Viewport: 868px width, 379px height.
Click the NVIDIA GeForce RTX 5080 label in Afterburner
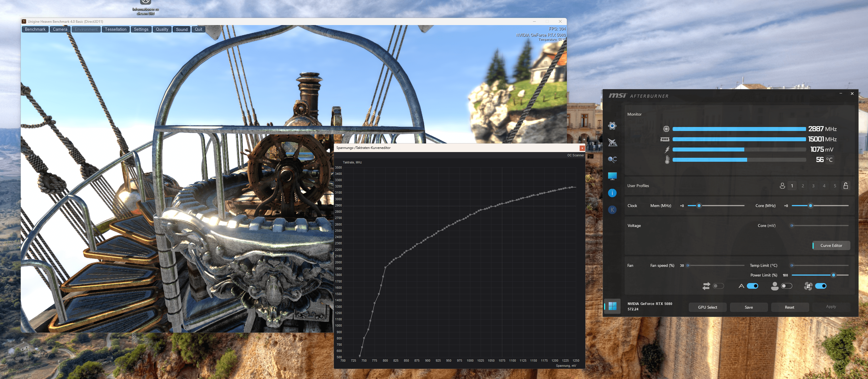tap(649, 304)
